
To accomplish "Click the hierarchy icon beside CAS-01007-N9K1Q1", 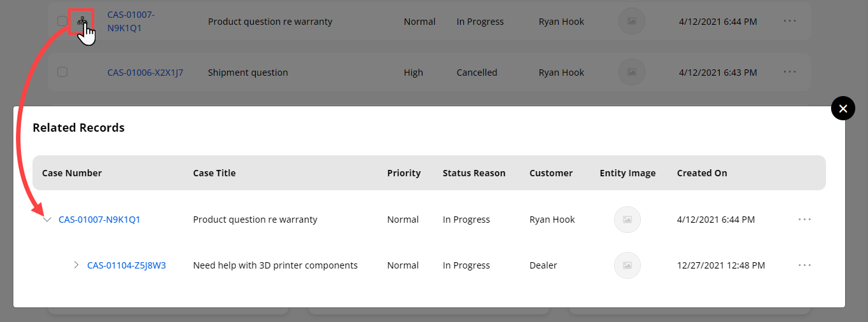I will click(x=81, y=21).
